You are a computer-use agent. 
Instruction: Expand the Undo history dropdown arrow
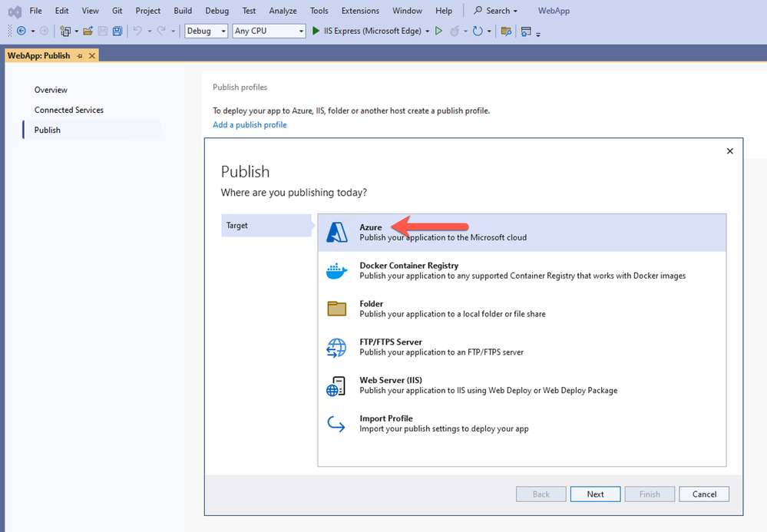click(x=149, y=31)
